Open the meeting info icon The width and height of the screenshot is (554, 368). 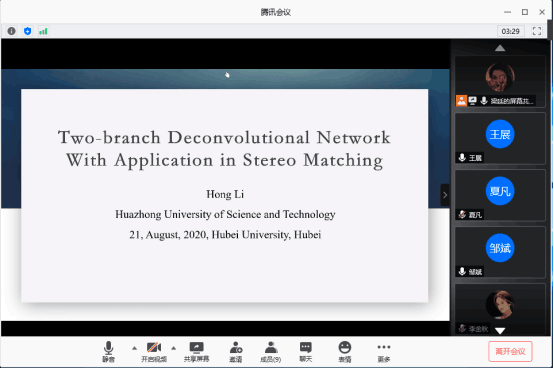11,31
